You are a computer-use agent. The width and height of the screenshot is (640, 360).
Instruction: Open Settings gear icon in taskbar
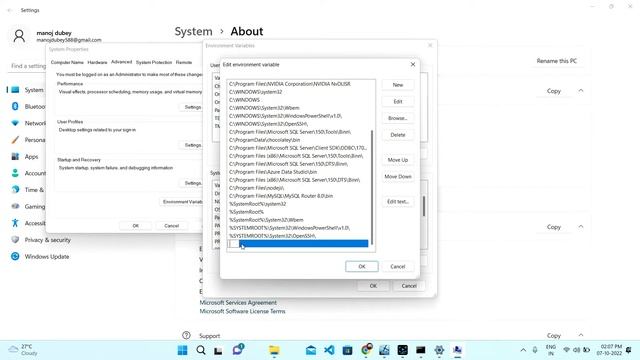pyautogui.click(x=439, y=350)
